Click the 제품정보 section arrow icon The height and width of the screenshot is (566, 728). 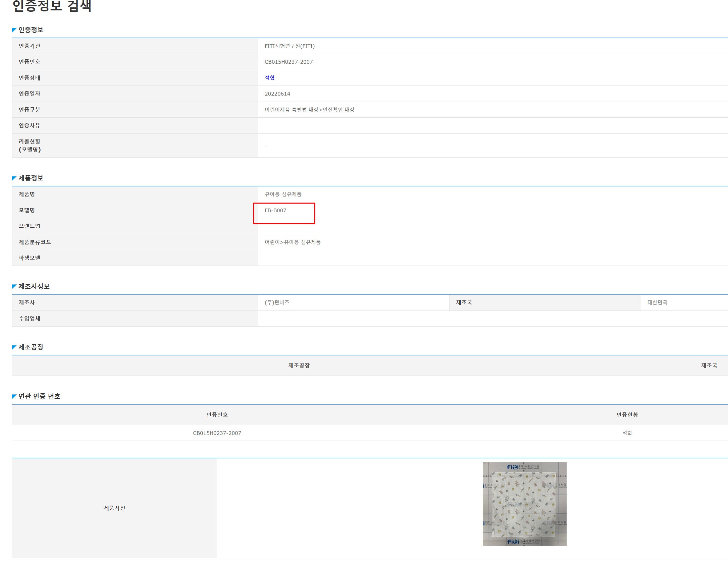coord(14,178)
